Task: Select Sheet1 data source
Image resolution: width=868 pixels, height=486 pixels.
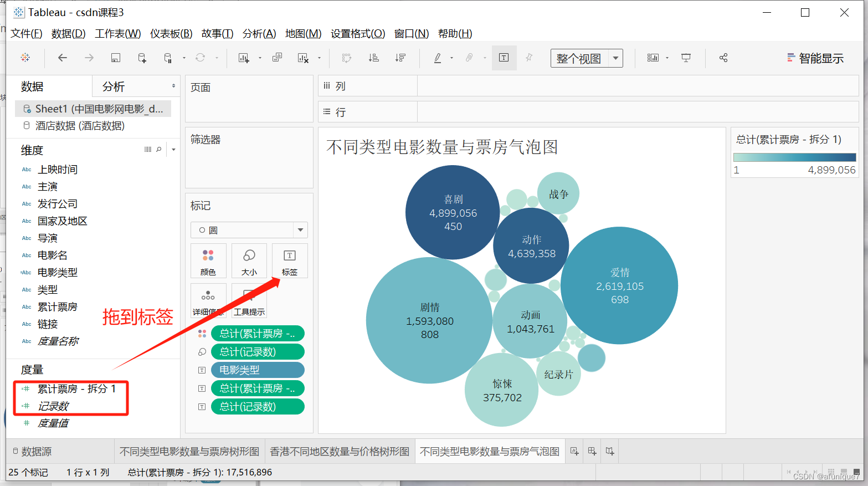Action: [x=93, y=109]
